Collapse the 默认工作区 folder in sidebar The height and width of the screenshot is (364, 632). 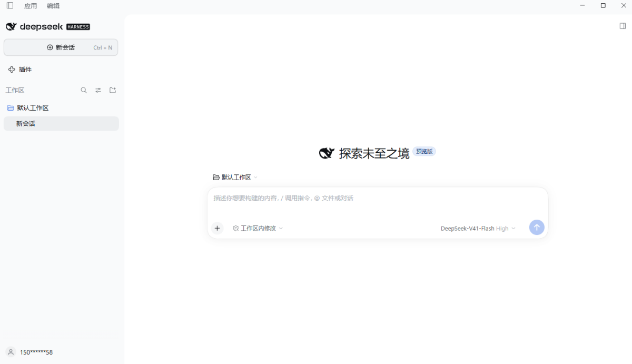pos(28,107)
